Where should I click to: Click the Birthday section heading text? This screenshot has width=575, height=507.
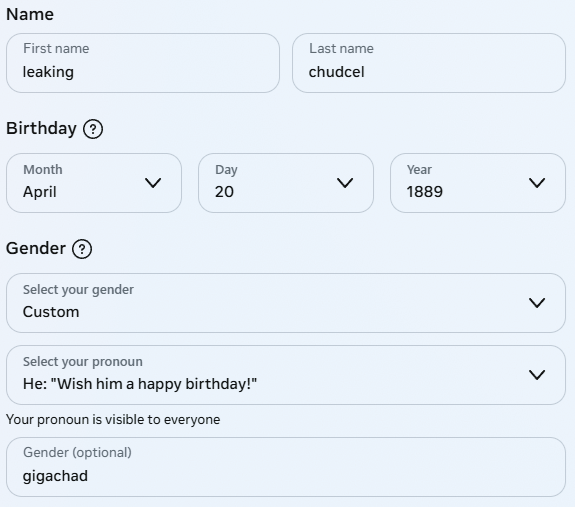(41, 129)
